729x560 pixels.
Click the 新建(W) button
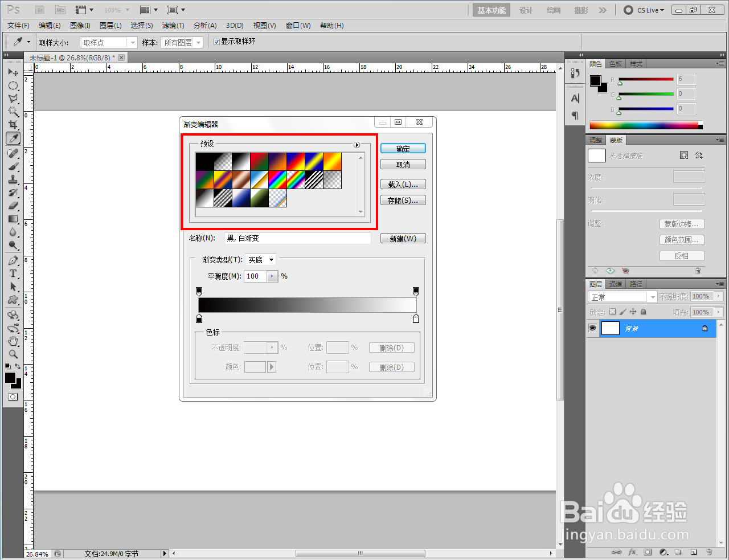pos(403,239)
